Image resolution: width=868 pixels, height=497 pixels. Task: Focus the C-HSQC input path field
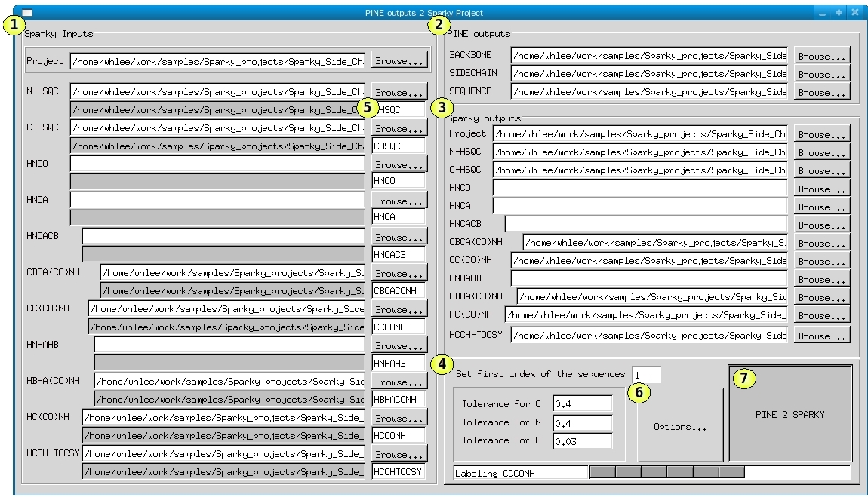(x=217, y=127)
